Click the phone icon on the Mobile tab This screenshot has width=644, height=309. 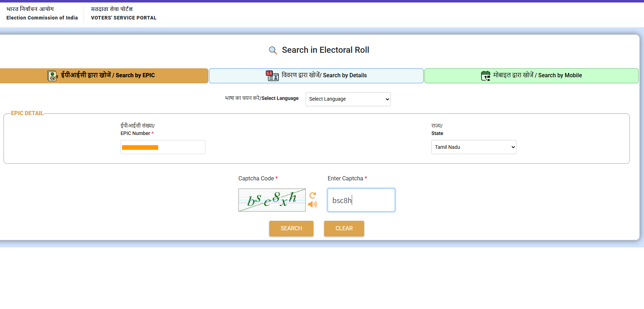485,75
